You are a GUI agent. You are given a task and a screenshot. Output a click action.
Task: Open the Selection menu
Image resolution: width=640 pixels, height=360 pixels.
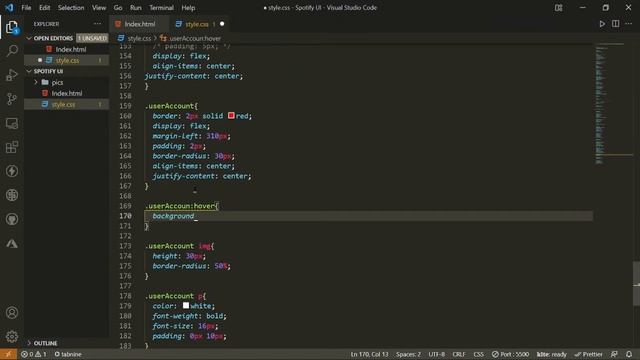pos(71,8)
